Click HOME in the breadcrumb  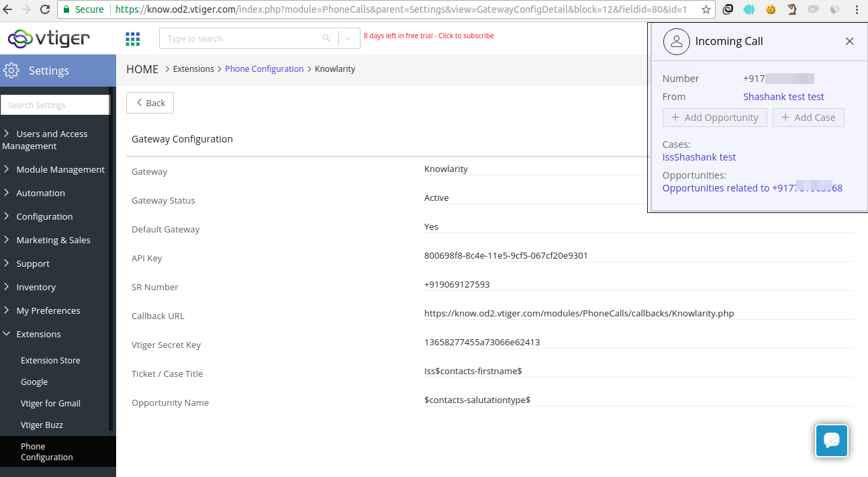pos(142,69)
